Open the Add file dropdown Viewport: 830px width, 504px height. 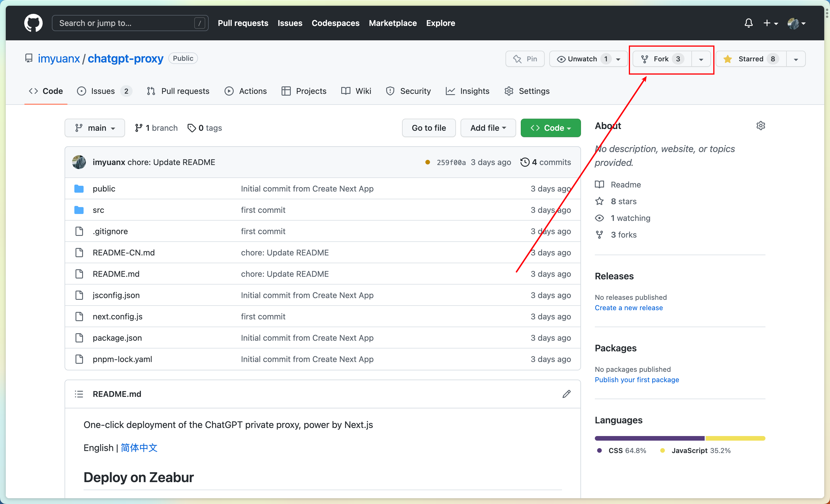tap(488, 128)
